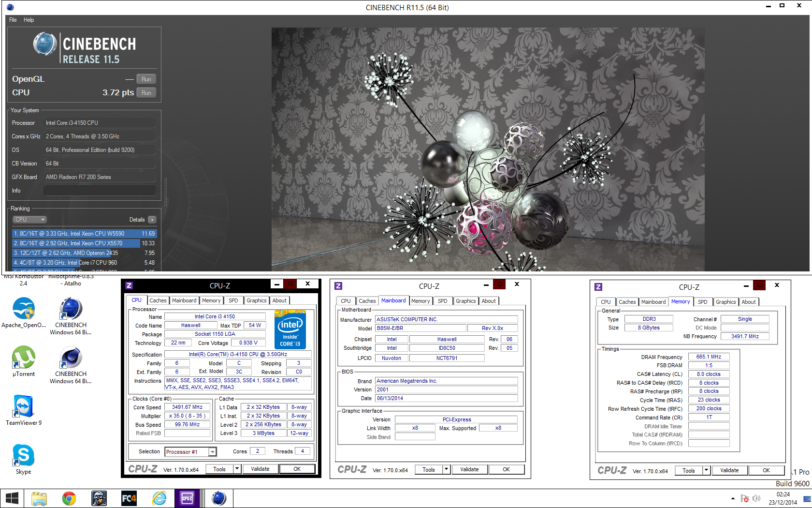Run the OpenGL benchmark
The width and height of the screenshot is (812, 508).
point(146,79)
